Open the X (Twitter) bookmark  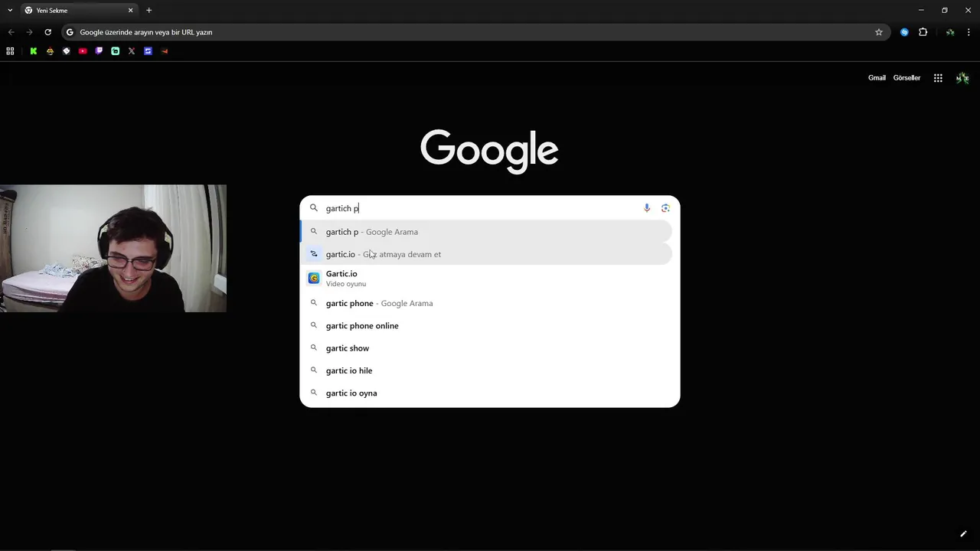coord(132,51)
